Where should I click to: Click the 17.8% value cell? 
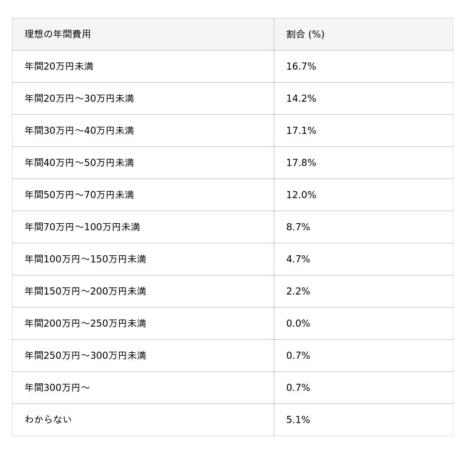(301, 163)
